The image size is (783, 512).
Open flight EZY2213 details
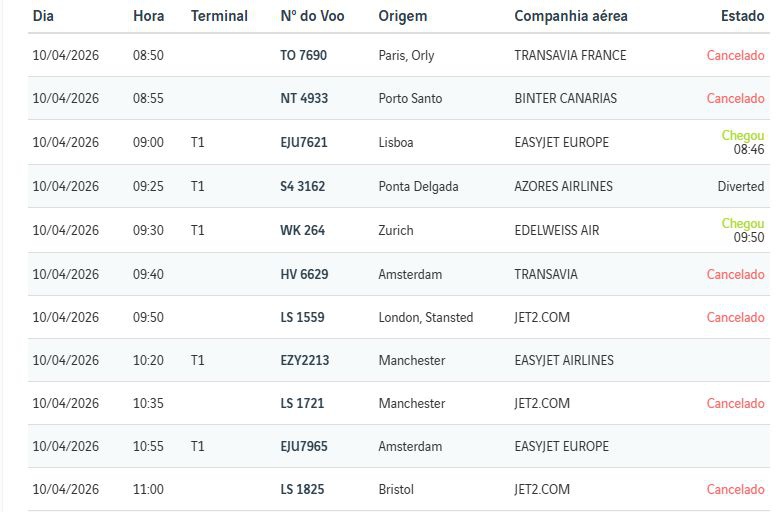(305, 361)
